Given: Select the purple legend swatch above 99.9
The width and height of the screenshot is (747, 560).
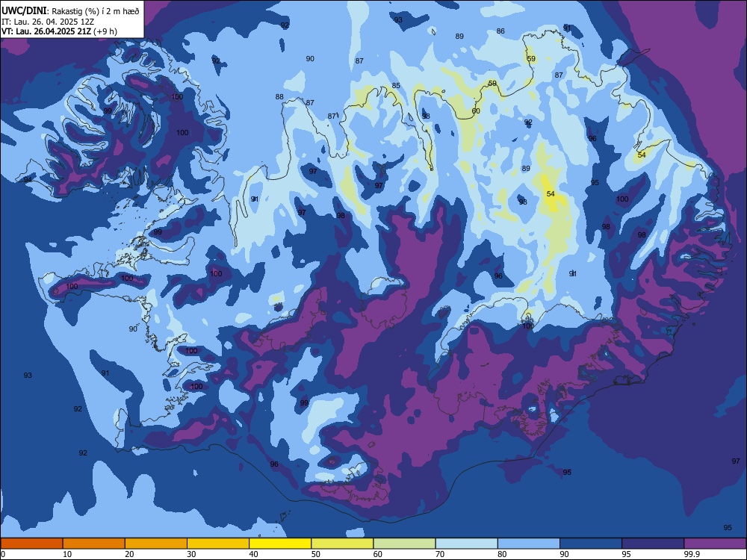Looking at the screenshot, I should pos(715,544).
